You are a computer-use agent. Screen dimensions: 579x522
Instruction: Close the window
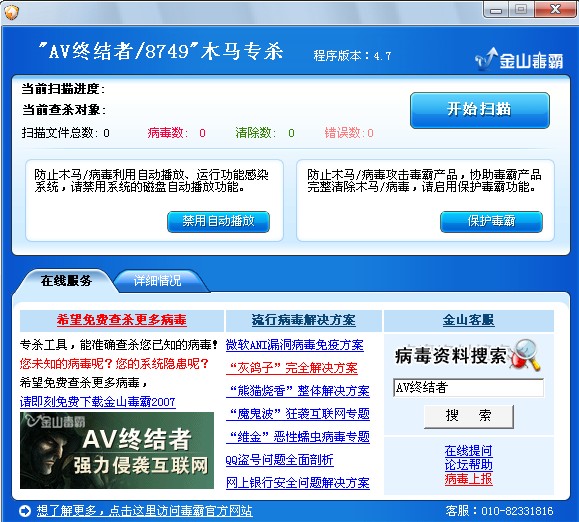(556, 10)
